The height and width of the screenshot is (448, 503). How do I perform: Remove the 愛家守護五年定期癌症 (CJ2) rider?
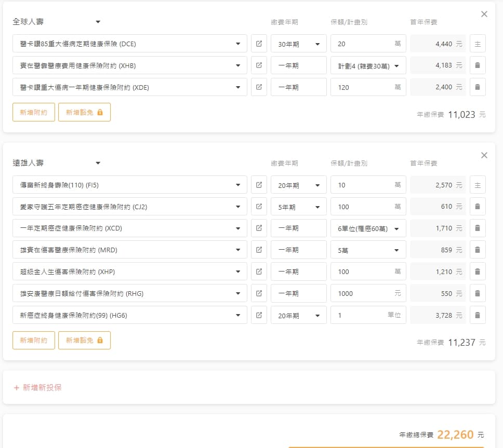478,207
